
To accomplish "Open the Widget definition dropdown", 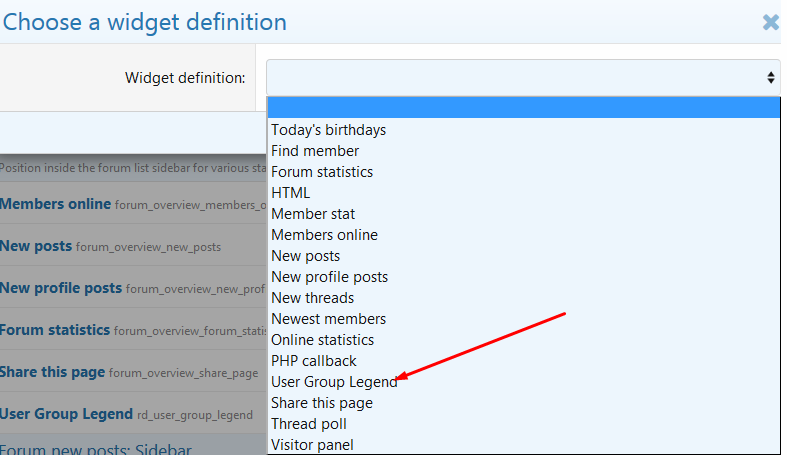I will coord(523,78).
